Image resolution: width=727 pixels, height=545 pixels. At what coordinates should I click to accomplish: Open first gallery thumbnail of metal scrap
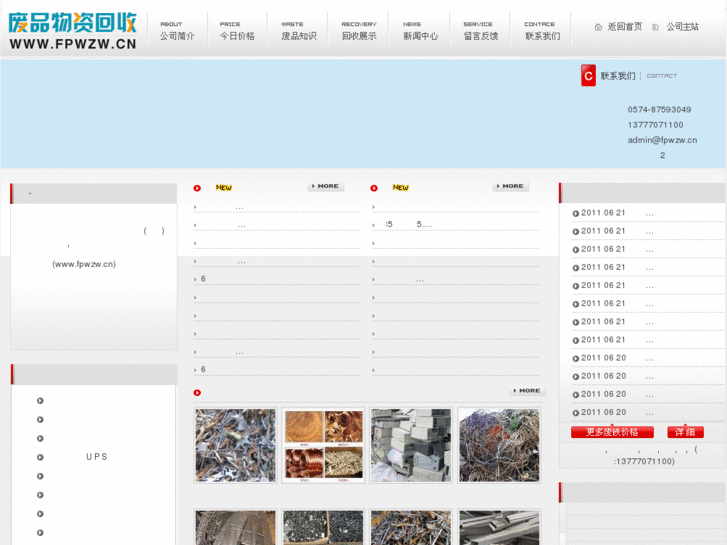(236, 445)
